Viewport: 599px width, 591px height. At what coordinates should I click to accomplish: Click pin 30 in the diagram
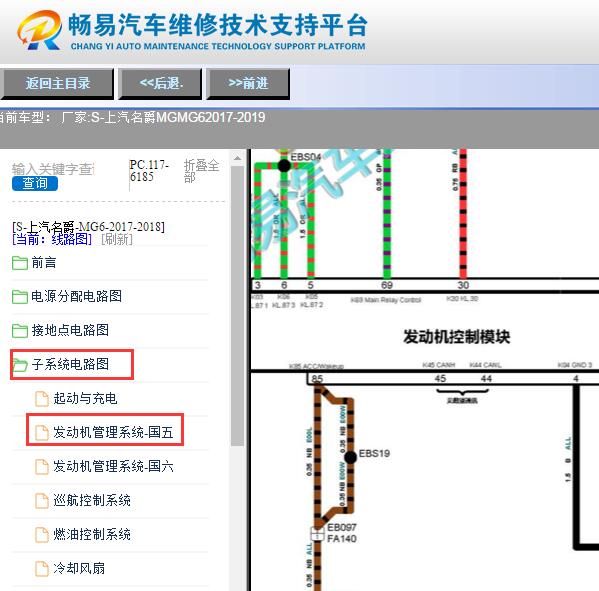point(463,285)
